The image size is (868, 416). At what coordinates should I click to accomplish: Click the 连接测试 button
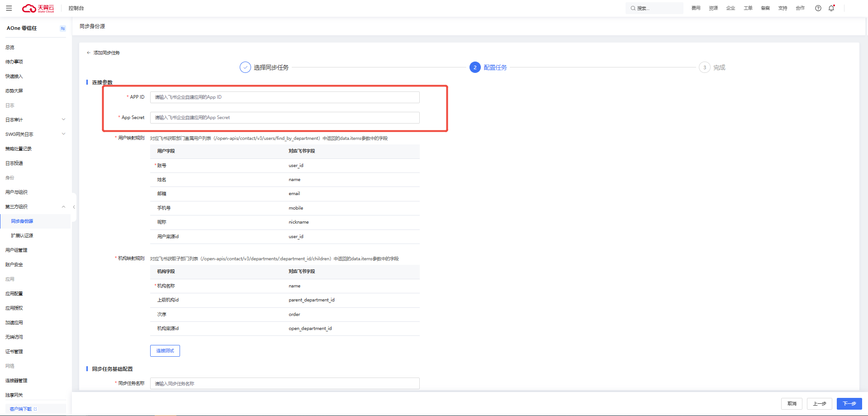click(165, 351)
